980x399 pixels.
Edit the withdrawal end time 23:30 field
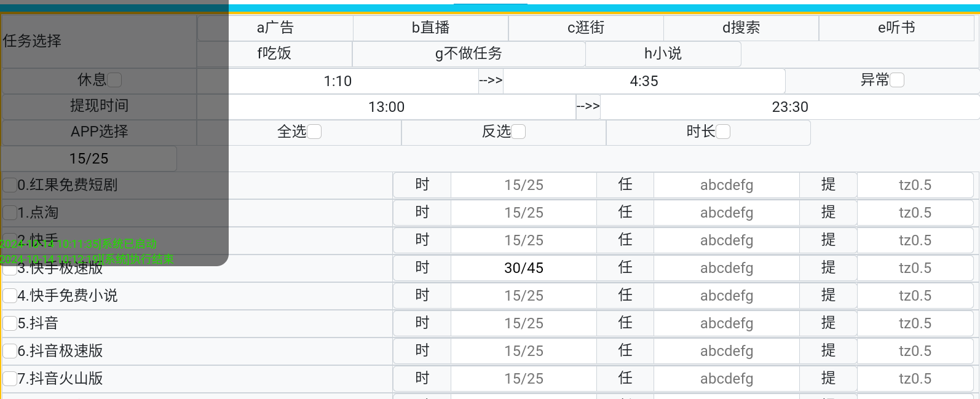coord(790,107)
